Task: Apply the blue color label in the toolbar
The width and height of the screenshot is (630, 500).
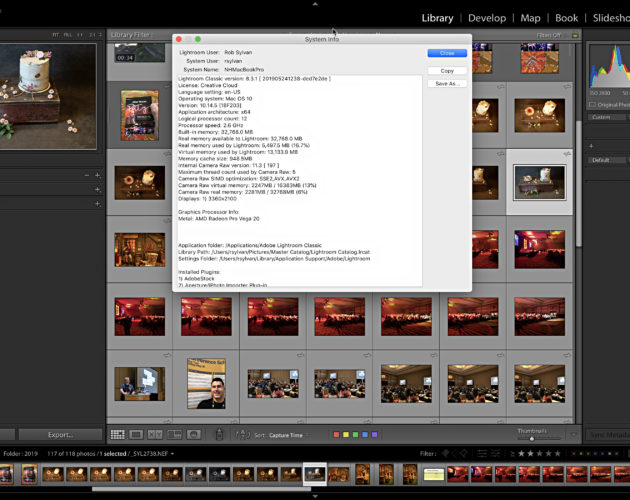Action: [x=365, y=434]
